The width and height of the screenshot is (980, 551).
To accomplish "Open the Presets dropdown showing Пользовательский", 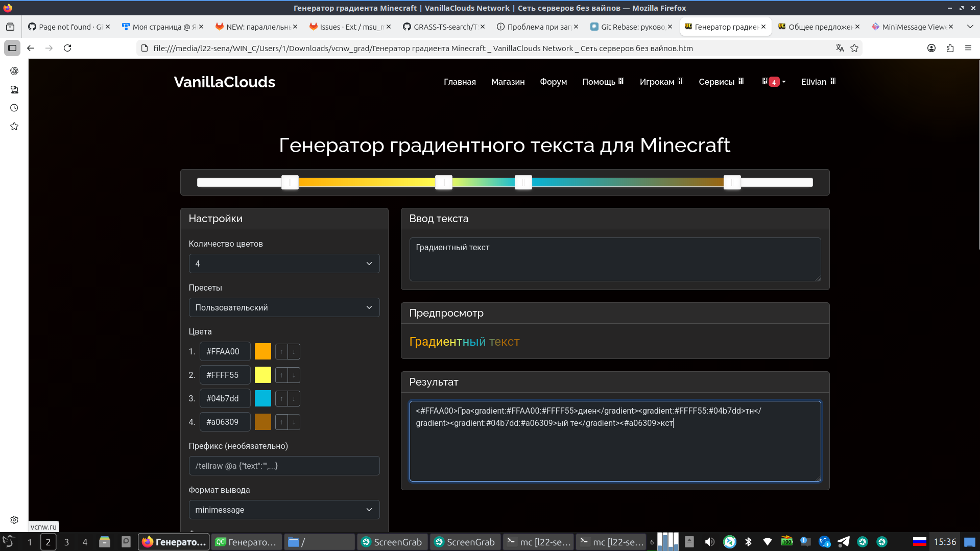I will 284,307.
